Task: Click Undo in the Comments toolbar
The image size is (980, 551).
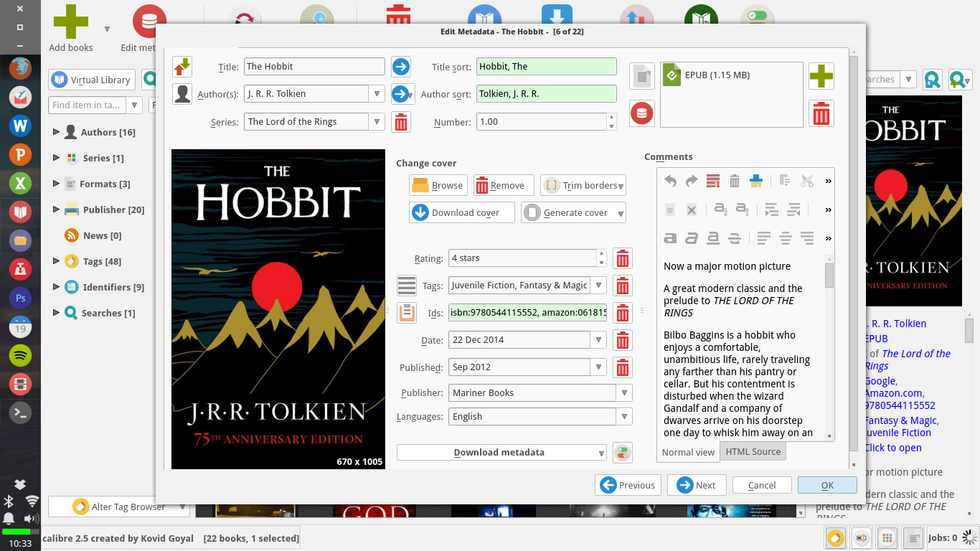Action: 670,181
